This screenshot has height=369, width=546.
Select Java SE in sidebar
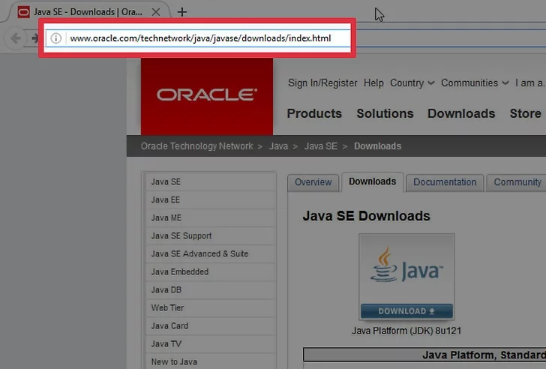coord(211,182)
